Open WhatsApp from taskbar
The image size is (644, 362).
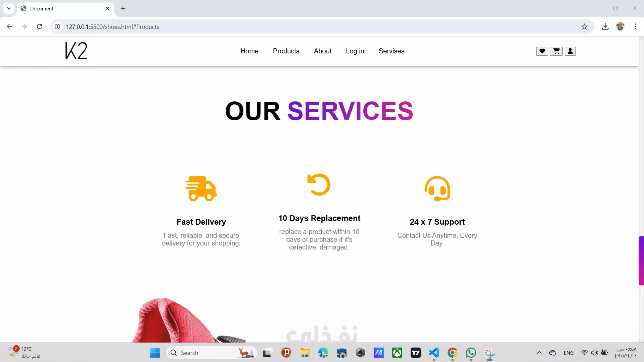(x=471, y=353)
